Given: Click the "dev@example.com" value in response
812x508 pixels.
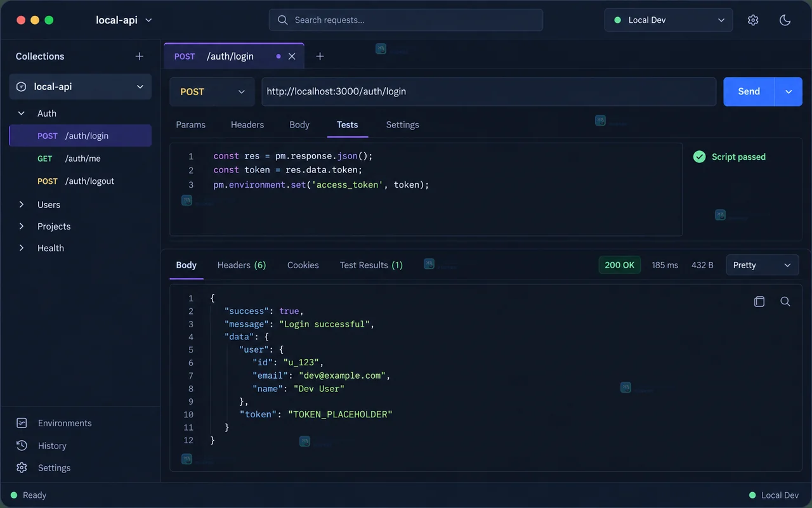Looking at the screenshot, I should point(342,375).
